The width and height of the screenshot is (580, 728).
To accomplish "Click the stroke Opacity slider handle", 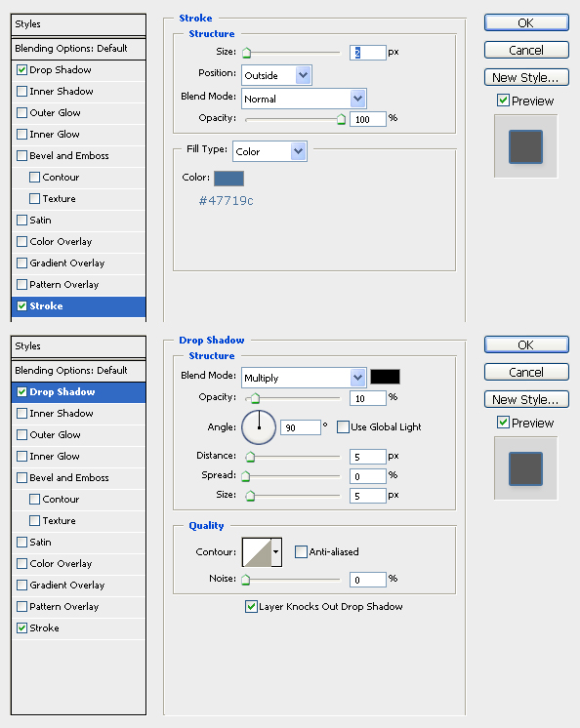I will (x=342, y=119).
